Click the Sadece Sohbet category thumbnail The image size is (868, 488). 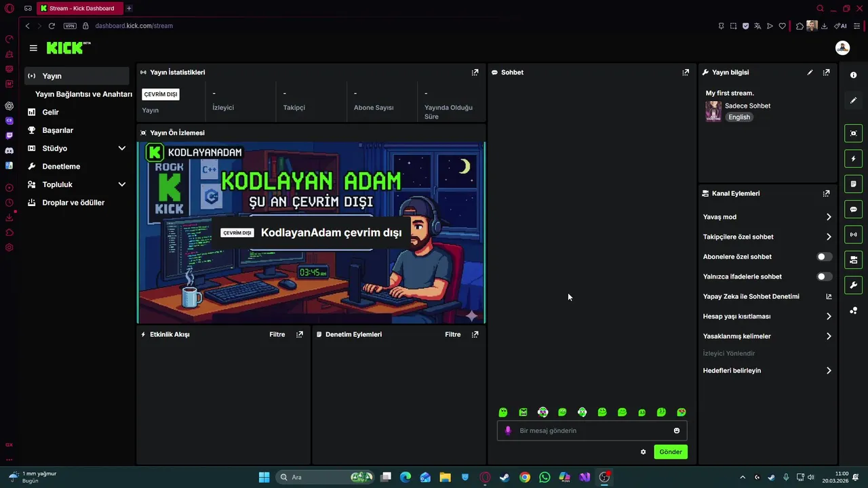[x=713, y=111]
